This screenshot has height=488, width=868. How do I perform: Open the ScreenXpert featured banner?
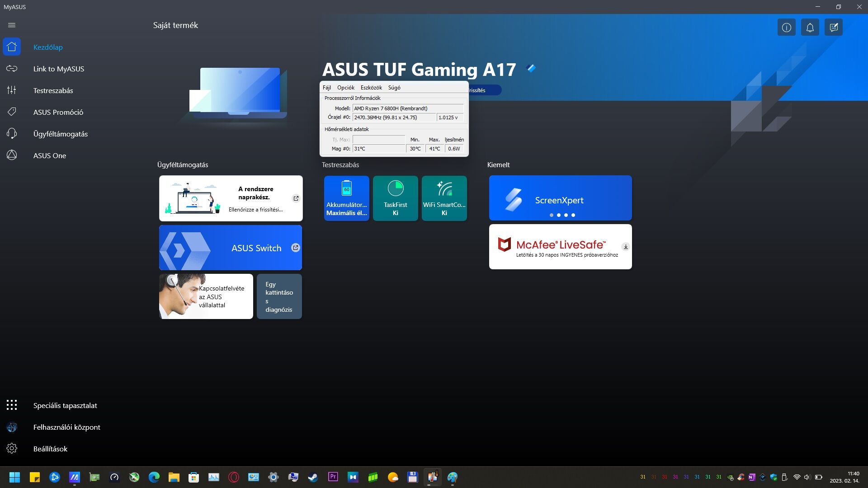(561, 198)
